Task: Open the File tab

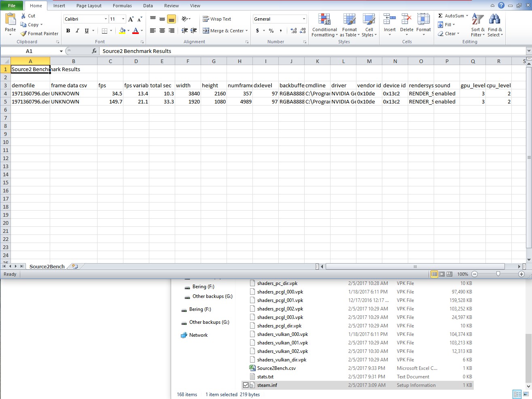Action: pyautogui.click(x=12, y=6)
